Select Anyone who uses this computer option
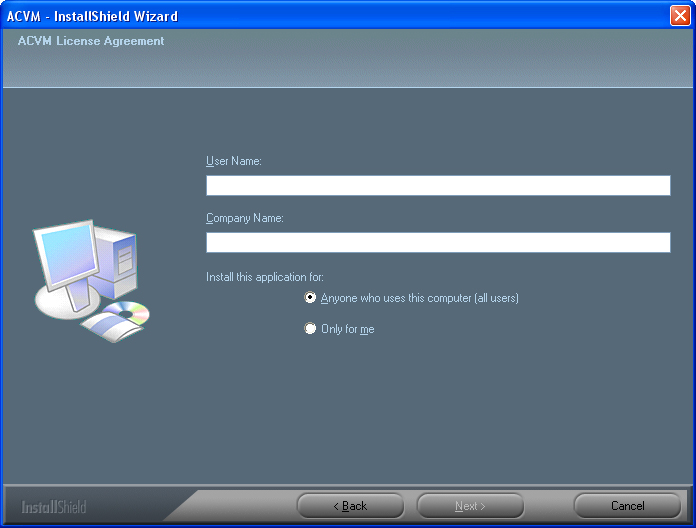 click(x=310, y=298)
